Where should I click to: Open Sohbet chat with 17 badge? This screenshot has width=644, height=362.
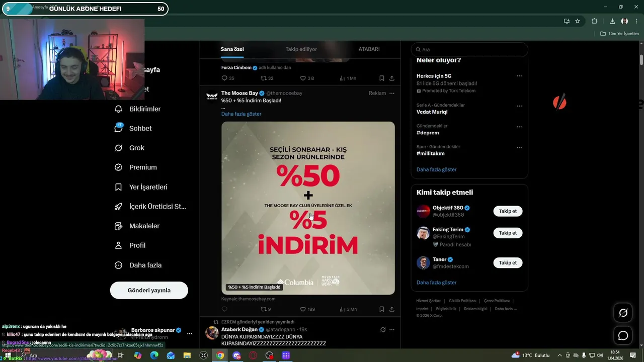(133, 128)
